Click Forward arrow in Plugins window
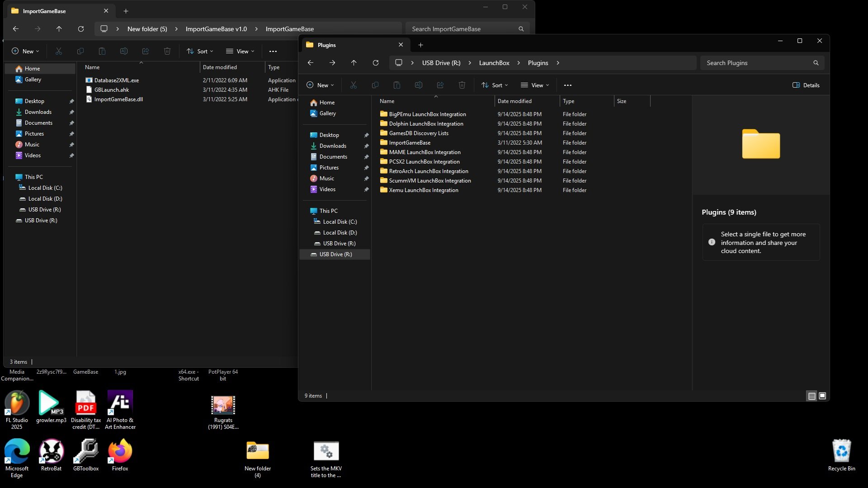 tap(332, 63)
